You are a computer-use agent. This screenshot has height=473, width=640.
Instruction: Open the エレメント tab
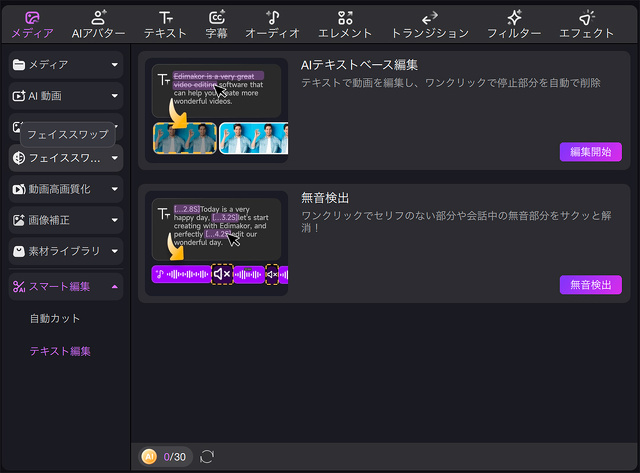click(x=345, y=25)
